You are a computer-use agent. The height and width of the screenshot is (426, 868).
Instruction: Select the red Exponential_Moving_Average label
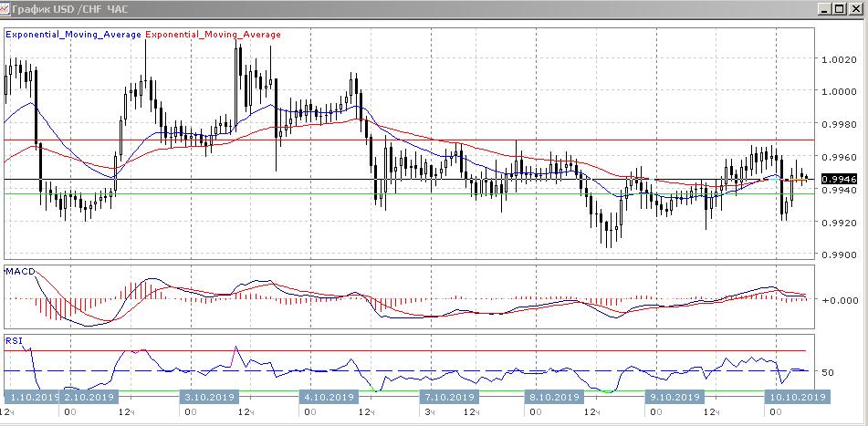tap(213, 35)
